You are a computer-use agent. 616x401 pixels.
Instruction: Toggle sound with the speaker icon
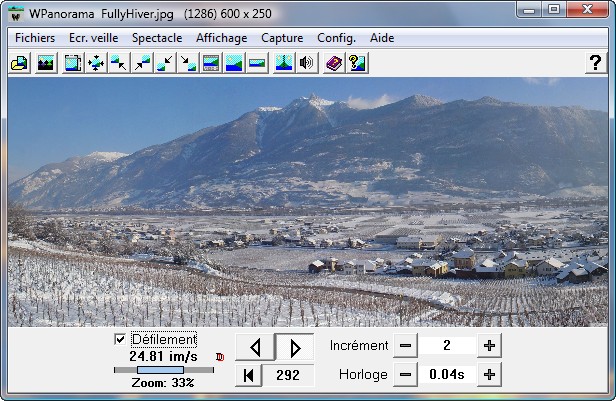pos(306,63)
